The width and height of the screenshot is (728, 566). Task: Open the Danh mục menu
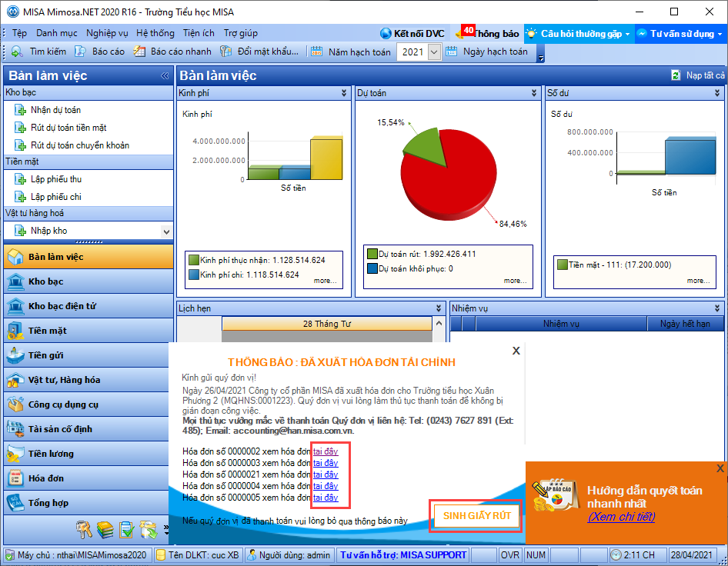(57, 33)
